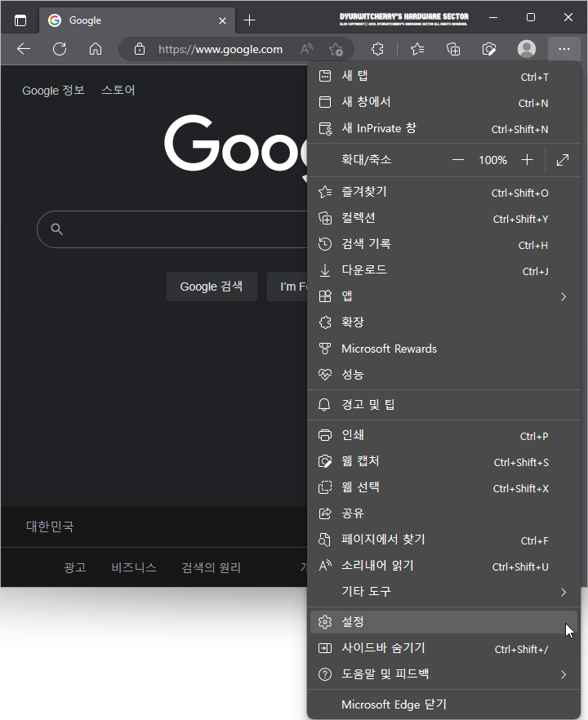This screenshot has height=720, width=588.
Task: Open 성능 menu item
Action: click(443, 376)
